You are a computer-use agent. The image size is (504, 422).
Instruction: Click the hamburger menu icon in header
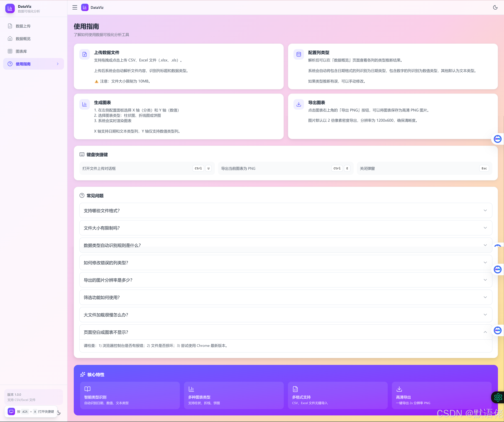point(75,7)
